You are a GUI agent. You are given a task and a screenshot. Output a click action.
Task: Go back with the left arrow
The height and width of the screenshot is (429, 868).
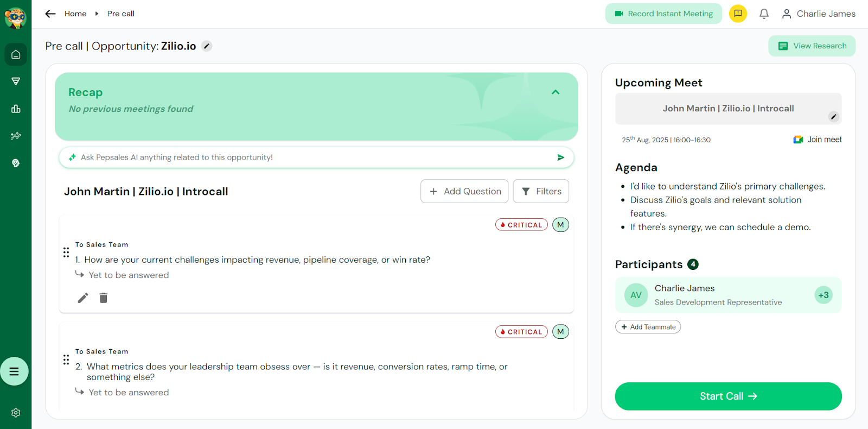coord(50,14)
